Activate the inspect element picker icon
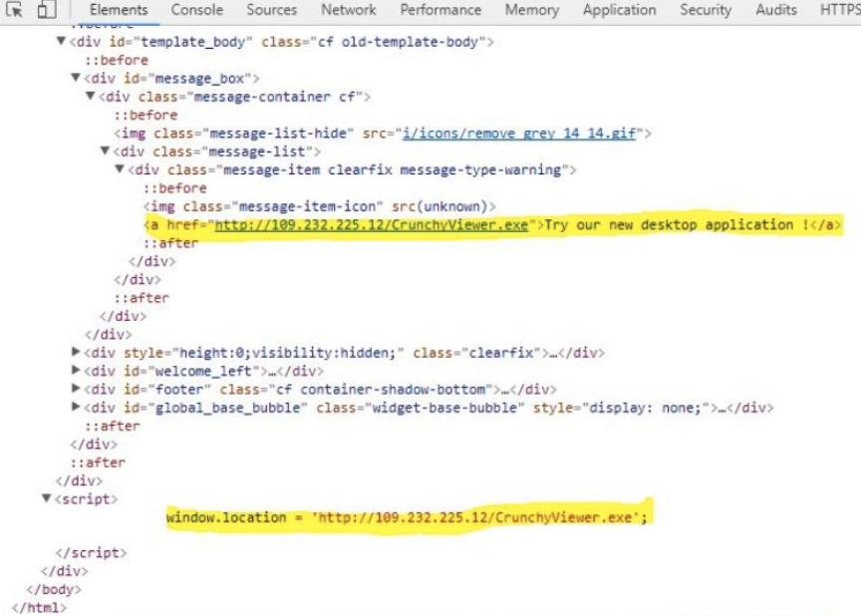861x616 pixels. 14,9
